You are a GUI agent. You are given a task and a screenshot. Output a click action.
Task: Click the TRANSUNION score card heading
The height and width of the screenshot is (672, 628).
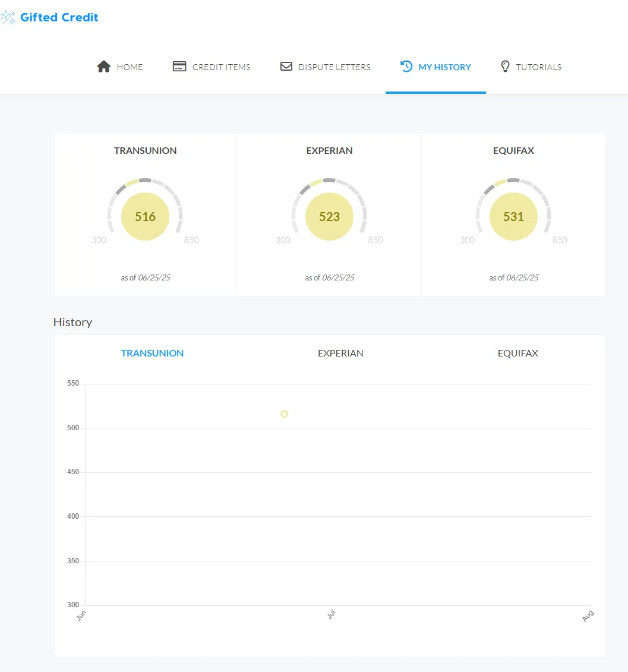pyautogui.click(x=145, y=150)
